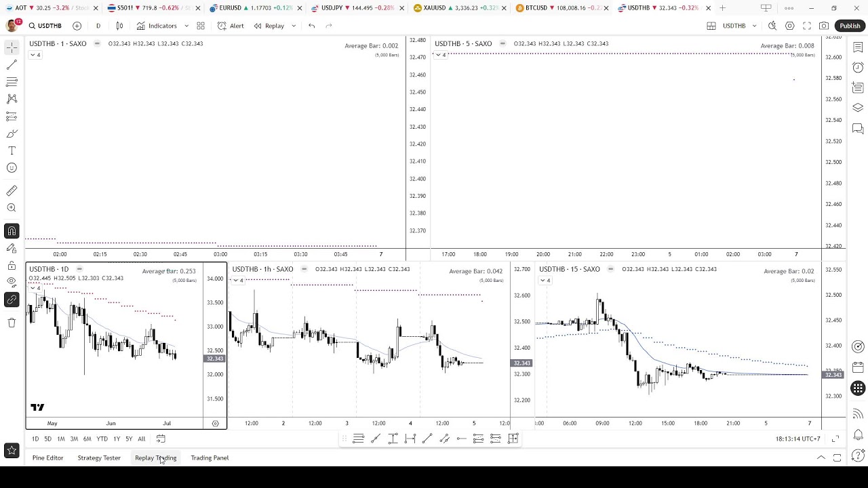
Task: Select the crosshair cursor tool
Action: tap(12, 47)
